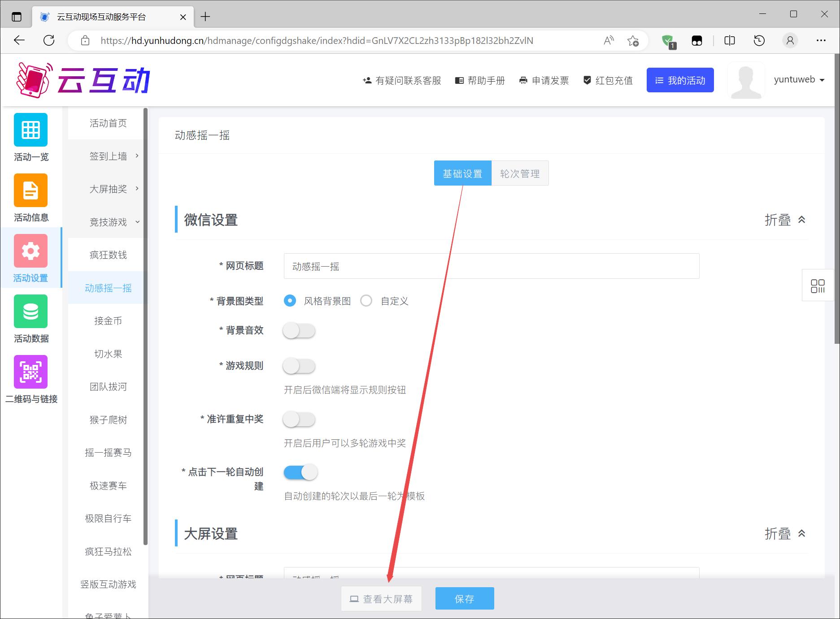Click the 查看大屏幕 button
Viewport: 840px width, 619px height.
coord(381,599)
